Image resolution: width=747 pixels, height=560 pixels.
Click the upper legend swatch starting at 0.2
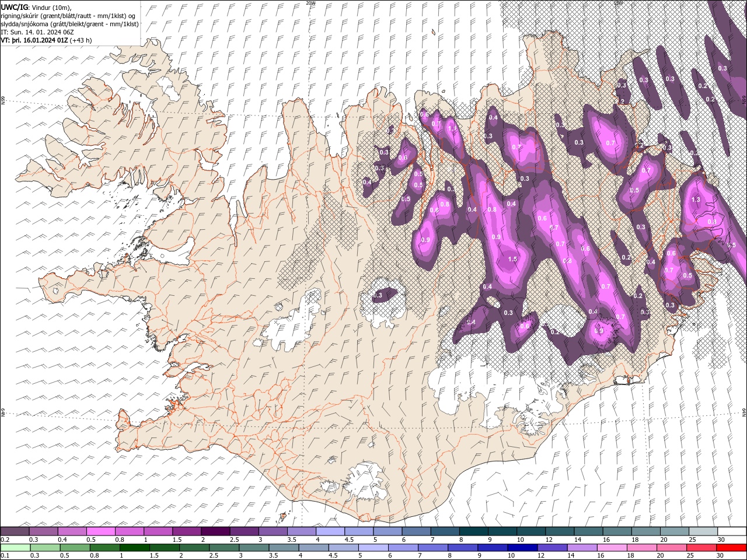(x=15, y=531)
